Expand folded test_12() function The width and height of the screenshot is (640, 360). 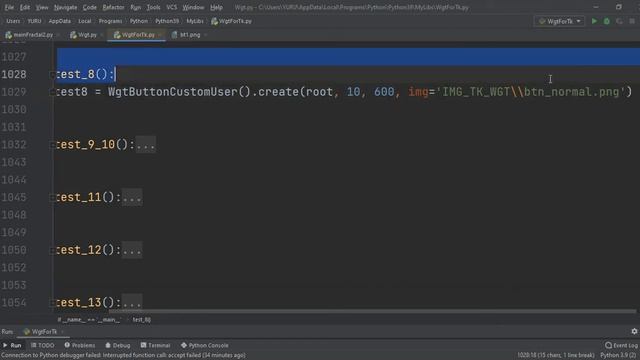52,250
